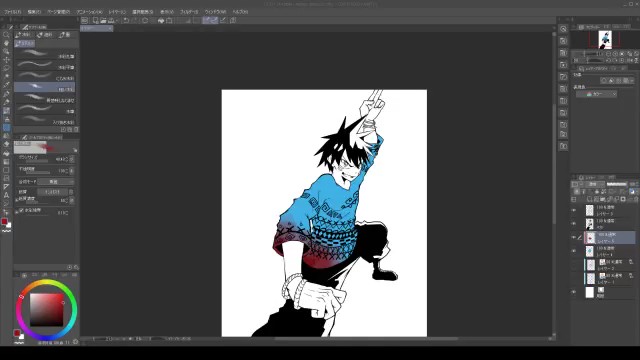Select the Lasso selection tool
The height and width of the screenshot is (360, 640).
point(6,68)
